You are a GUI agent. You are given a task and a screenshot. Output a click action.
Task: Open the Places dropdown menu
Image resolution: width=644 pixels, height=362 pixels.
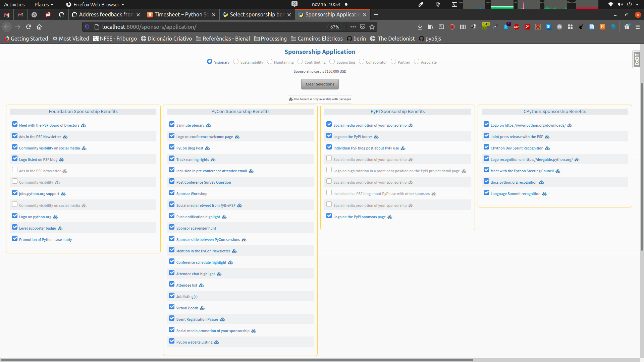44,4
